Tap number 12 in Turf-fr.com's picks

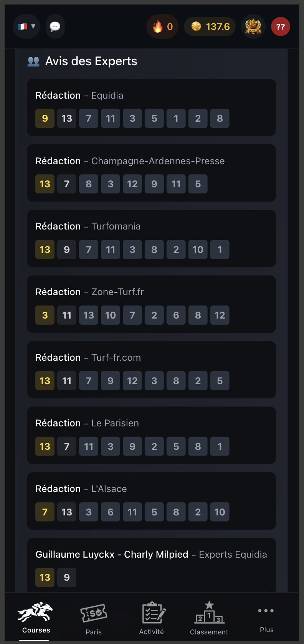[132, 381]
